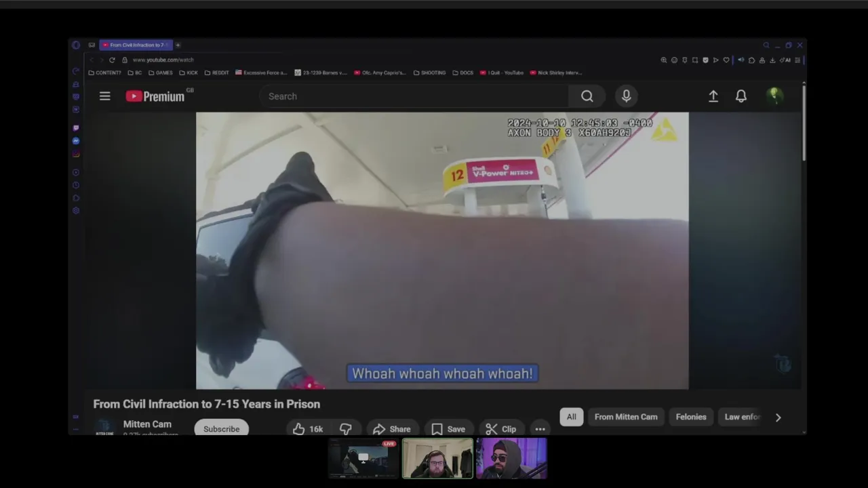
Task: Click the pin toolbar icon
Action: coord(684,60)
